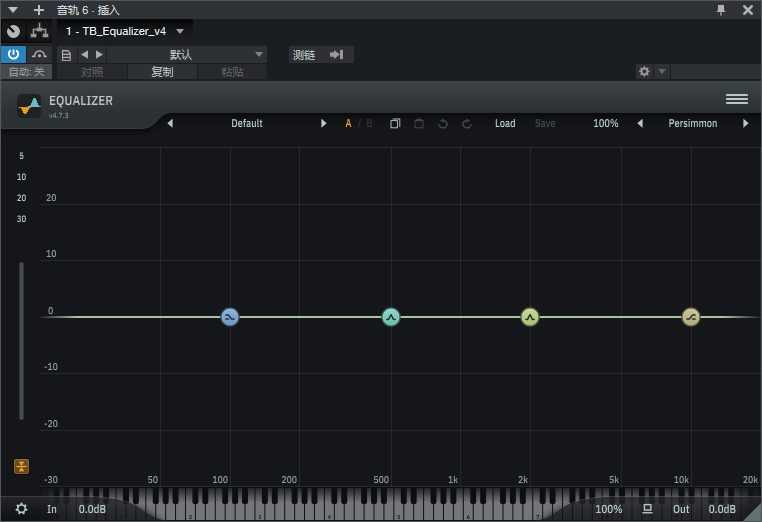Select previous color theme arrow
This screenshot has width=762, height=522.
[x=641, y=123]
